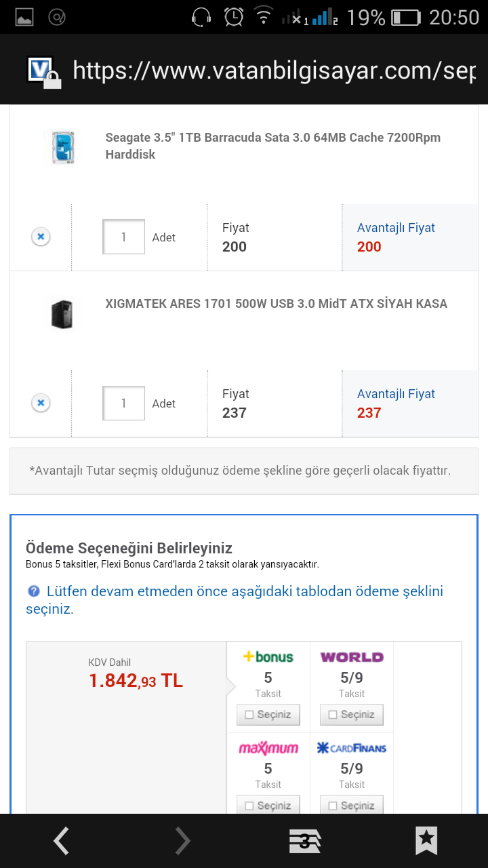The width and height of the screenshot is (488, 868).
Task: Remove the Seagate harddisk from cart
Action: pyautogui.click(x=41, y=237)
